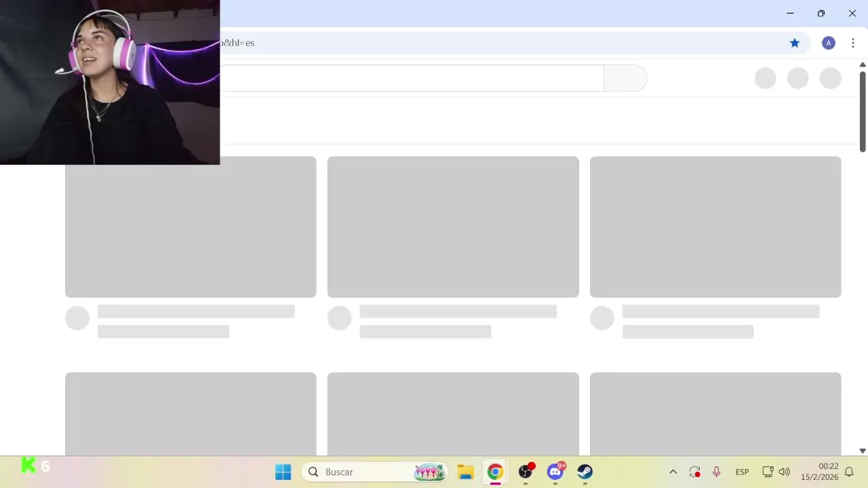
Task: Open the Chrome profile avatar A
Action: tap(828, 43)
